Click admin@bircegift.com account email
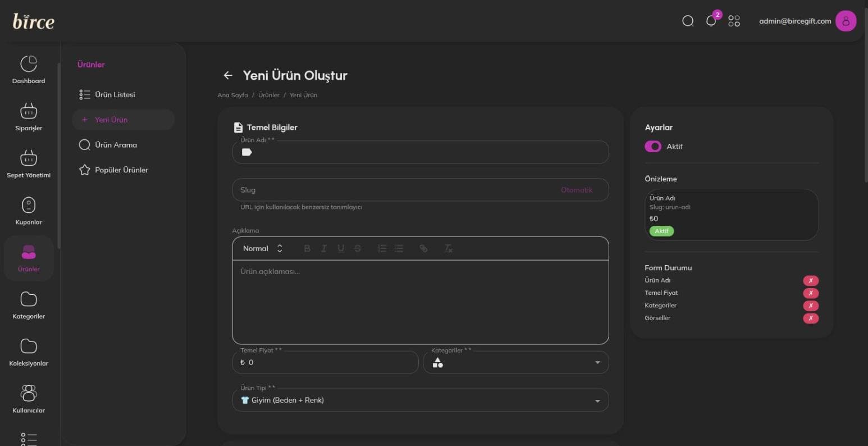Image resolution: width=868 pixels, height=446 pixels. pos(795,21)
